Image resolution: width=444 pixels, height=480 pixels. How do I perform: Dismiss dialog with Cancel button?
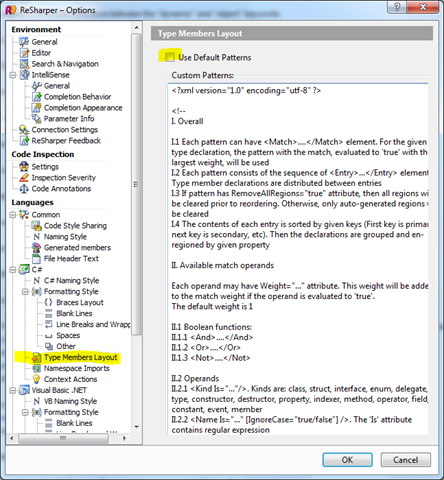(x=406, y=460)
